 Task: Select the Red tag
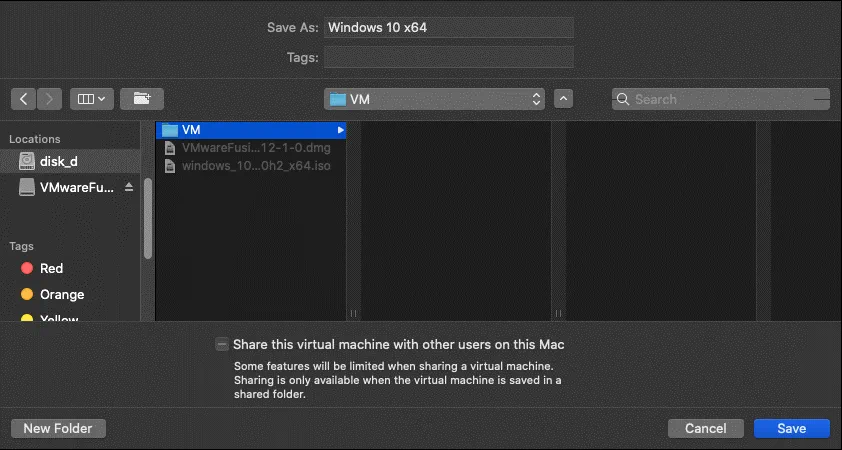[51, 268]
